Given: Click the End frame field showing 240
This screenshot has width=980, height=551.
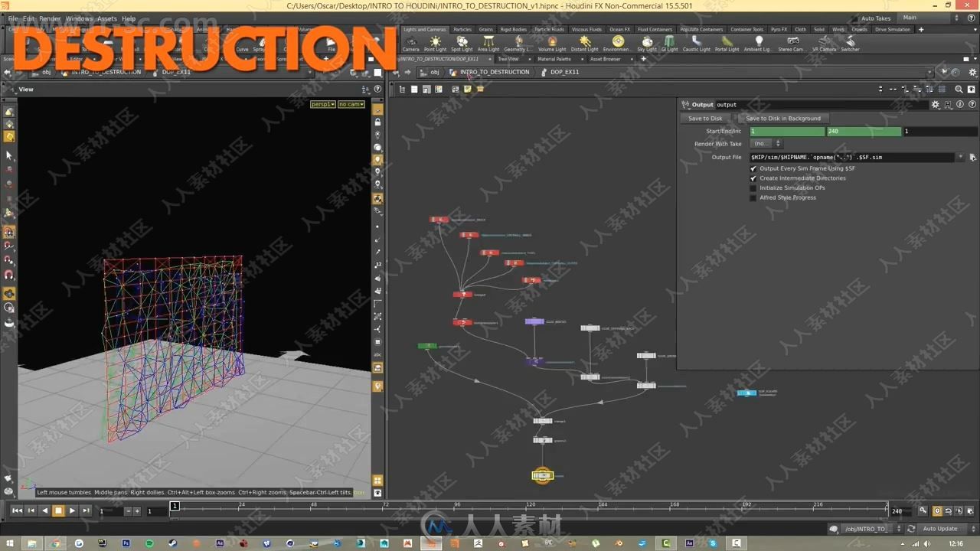Looking at the screenshot, I should (x=864, y=131).
